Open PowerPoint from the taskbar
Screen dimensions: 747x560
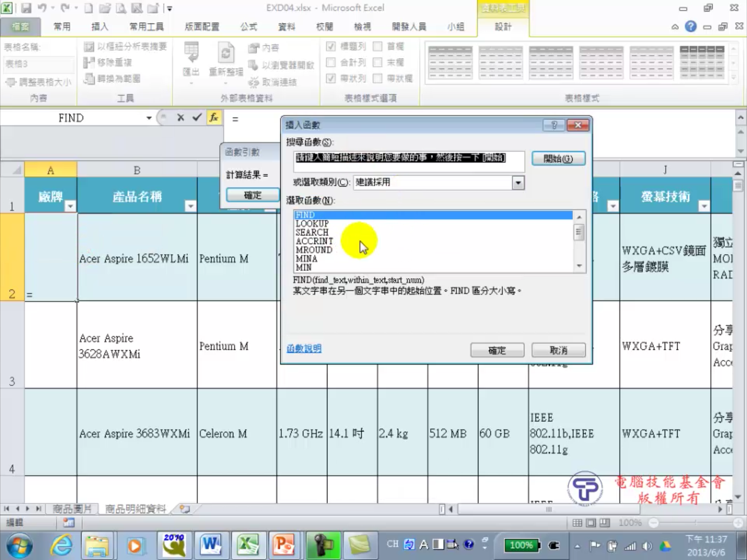[285, 545]
